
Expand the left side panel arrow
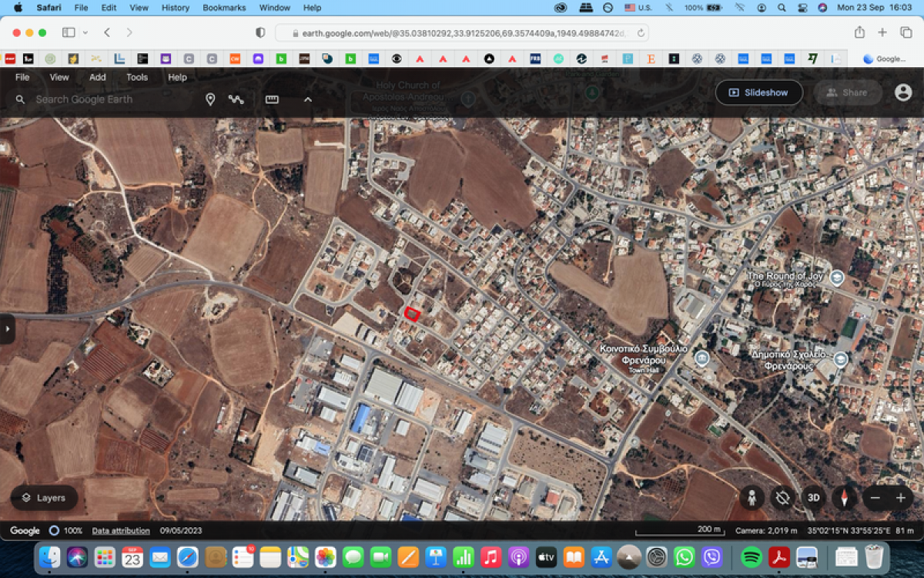coord(8,329)
